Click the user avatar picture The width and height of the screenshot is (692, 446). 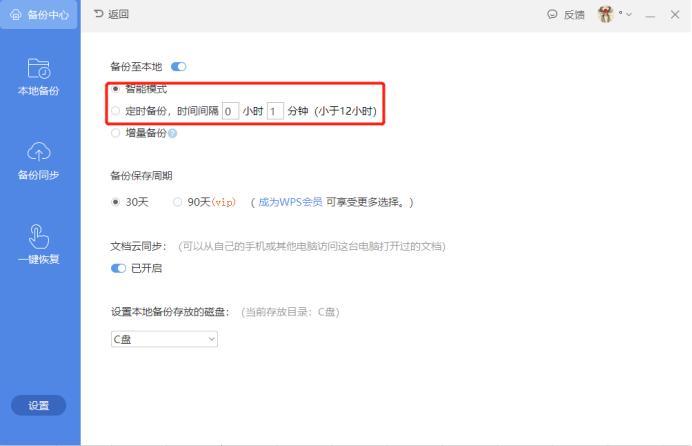(x=606, y=15)
